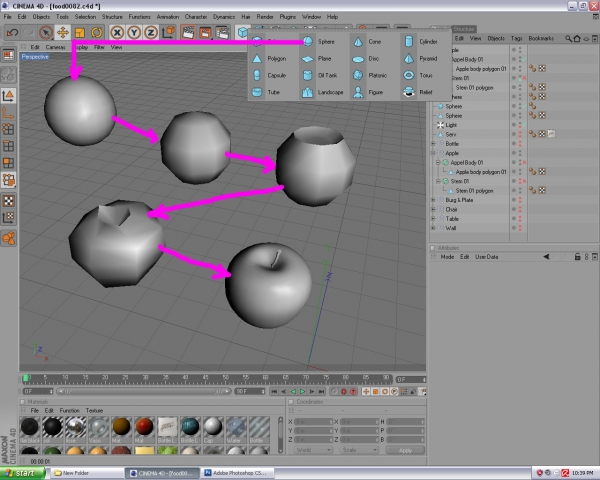Toggle visibility dots for Wall object
Image resolution: width=600 pixels, height=480 pixels.
[x=520, y=228]
